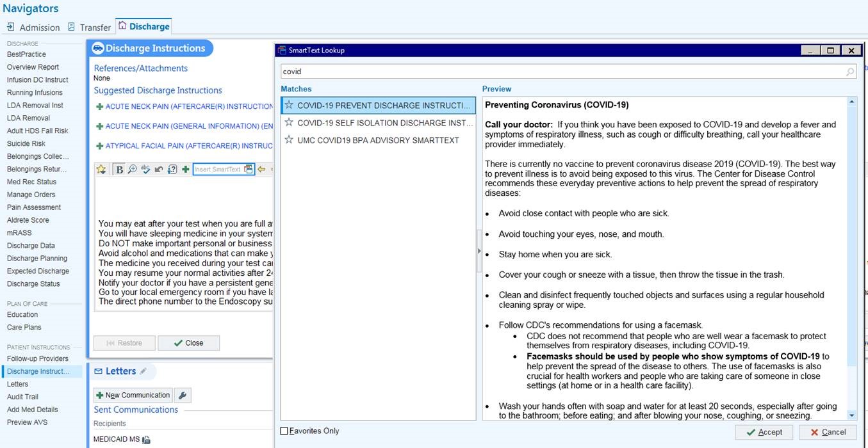Select COVID-19 PREVENT DISCHARGE INSTRUCTIONS match
Screen dimensions: 868x448
click(378, 106)
